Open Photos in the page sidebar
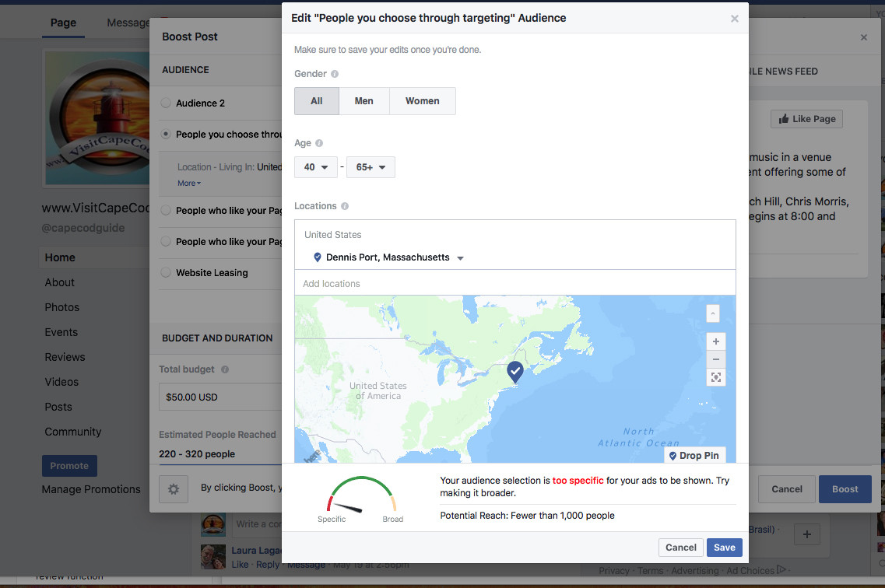Screen dimensions: 885x588 click(62, 307)
